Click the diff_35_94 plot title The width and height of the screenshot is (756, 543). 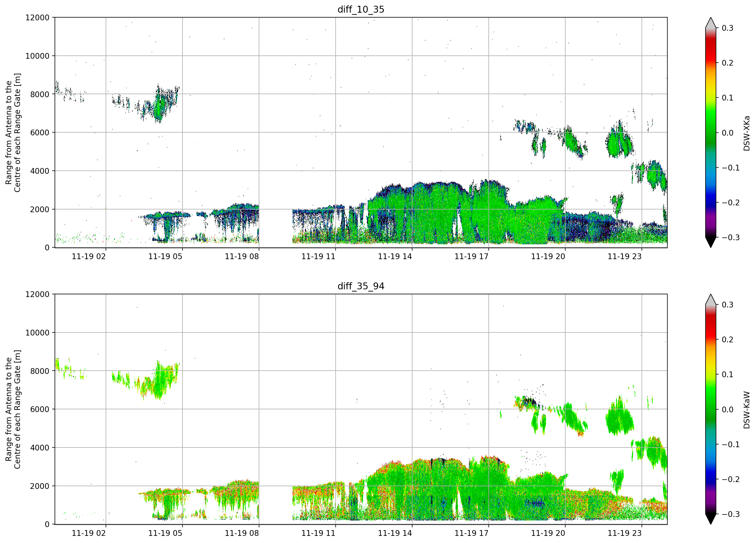click(x=361, y=286)
